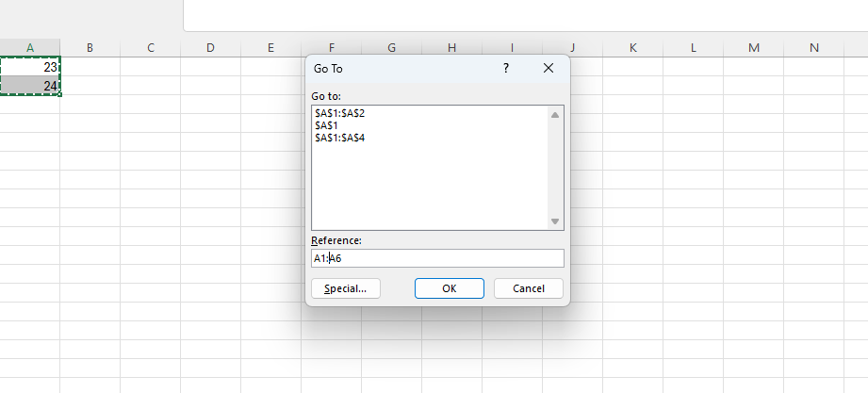Viewport: 868px width, 393px height.
Task: Select column M header
Action: (753, 48)
